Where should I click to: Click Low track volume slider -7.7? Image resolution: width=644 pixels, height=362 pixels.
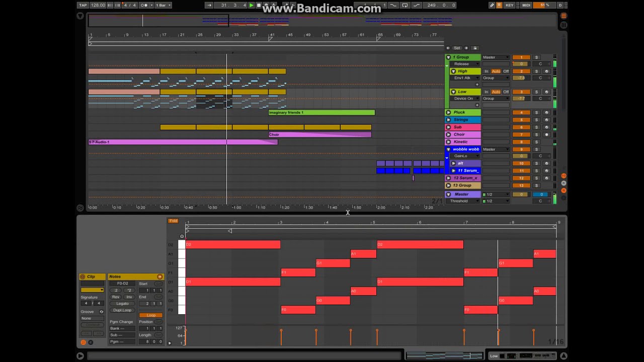[521, 99]
